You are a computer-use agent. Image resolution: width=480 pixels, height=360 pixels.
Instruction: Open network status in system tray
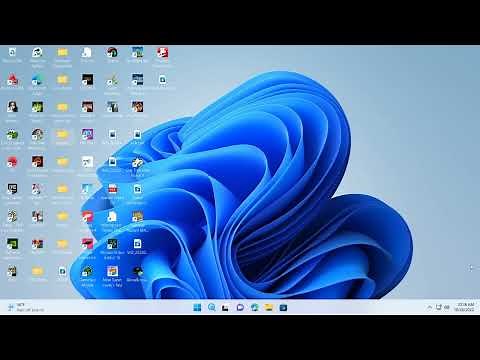439,307
